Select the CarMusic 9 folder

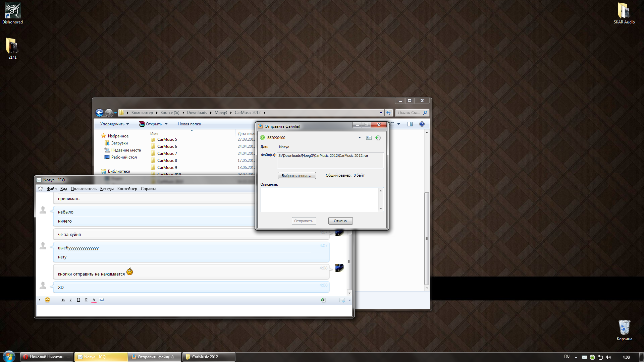pos(167,168)
